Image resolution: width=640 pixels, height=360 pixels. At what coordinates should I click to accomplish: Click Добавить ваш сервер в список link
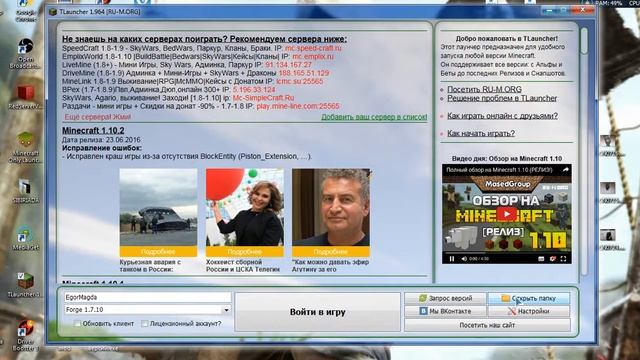[374, 117]
